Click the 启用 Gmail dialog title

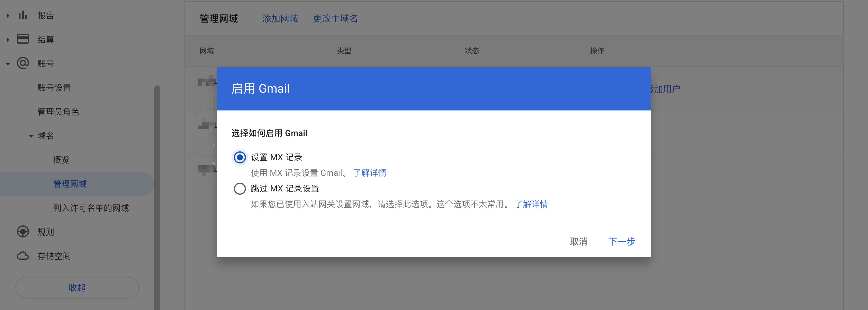coord(260,88)
